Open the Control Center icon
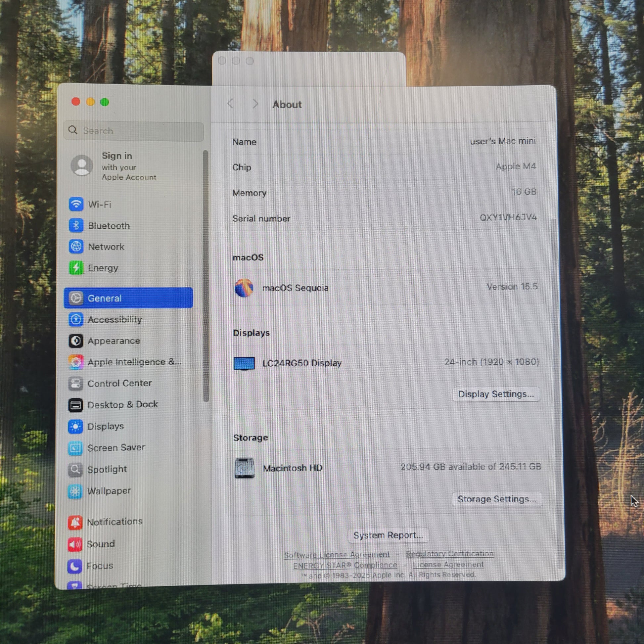This screenshot has height=644, width=644. point(76,383)
